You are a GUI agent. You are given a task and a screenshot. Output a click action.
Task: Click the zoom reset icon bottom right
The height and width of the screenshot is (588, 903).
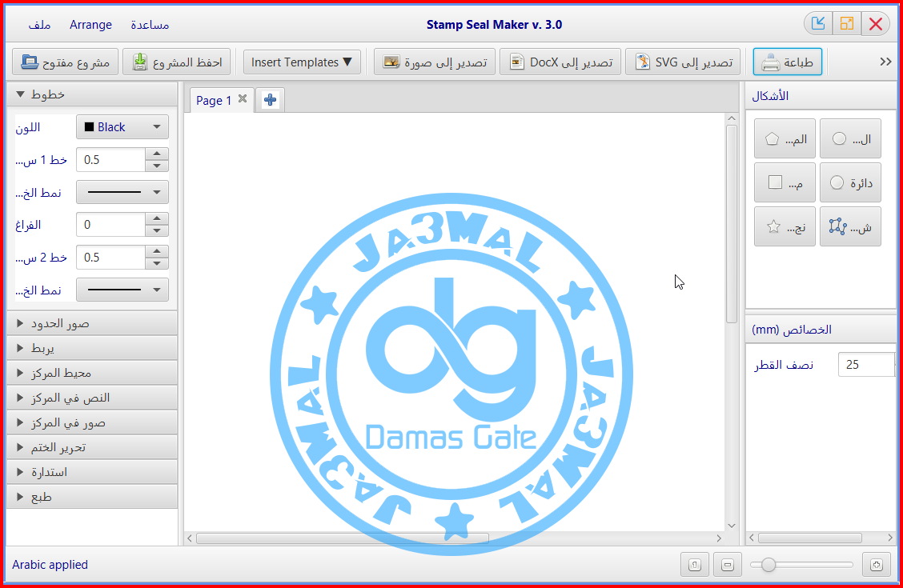876,564
